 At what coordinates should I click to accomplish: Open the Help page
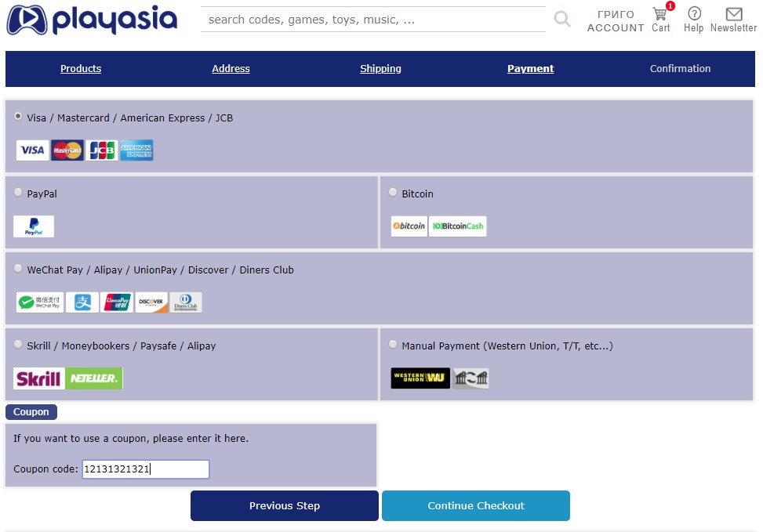pyautogui.click(x=693, y=20)
